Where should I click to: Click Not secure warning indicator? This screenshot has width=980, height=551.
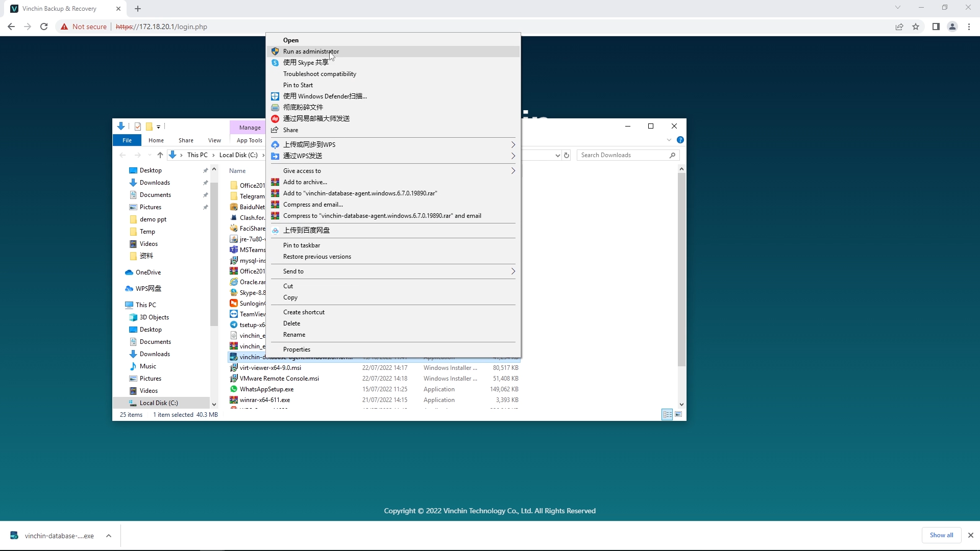pos(84,27)
